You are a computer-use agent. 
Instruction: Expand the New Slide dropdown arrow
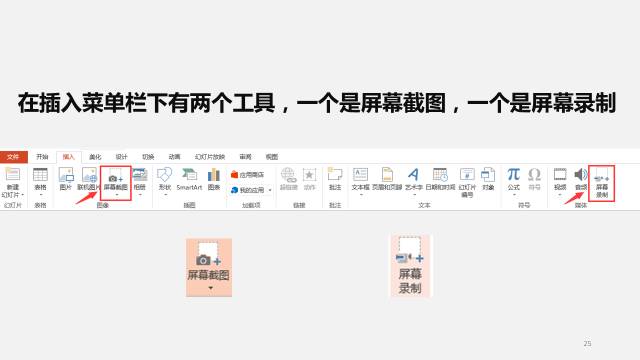(23, 195)
